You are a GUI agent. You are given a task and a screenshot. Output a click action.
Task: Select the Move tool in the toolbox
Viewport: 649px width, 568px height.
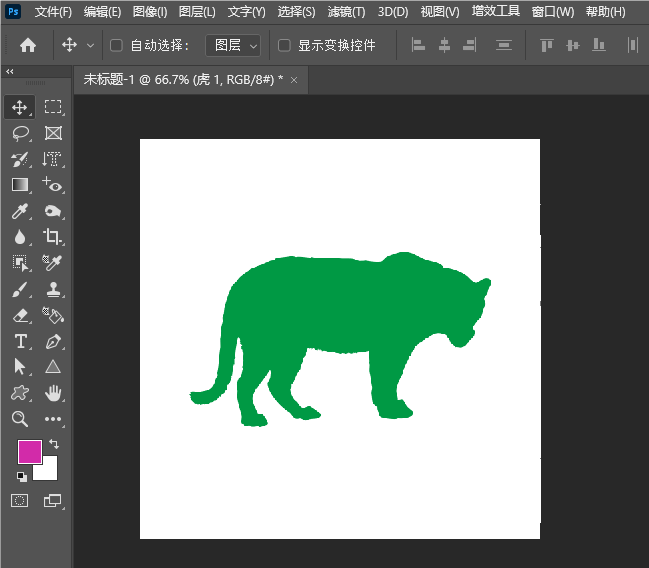point(19,107)
